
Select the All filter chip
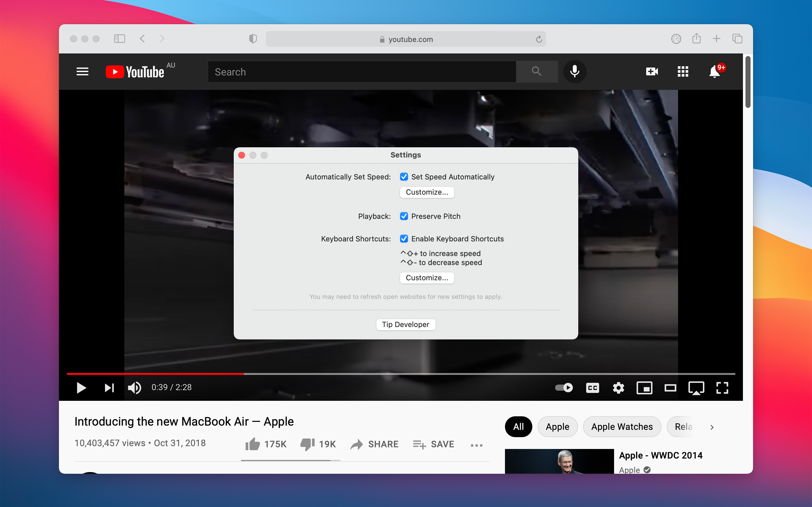tap(518, 426)
